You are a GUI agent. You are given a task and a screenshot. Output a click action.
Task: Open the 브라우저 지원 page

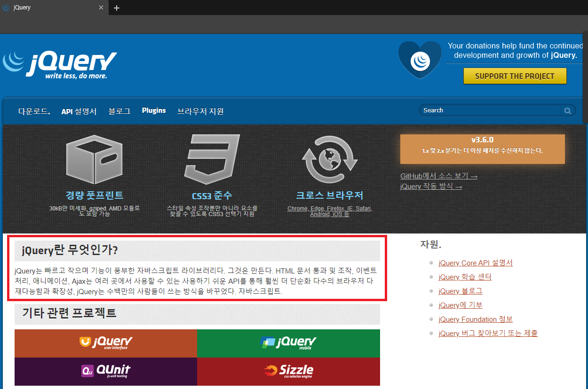(200, 111)
